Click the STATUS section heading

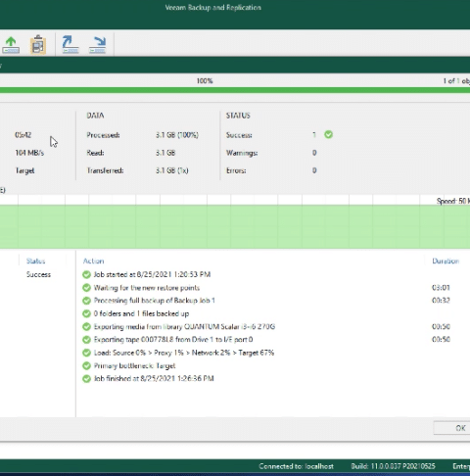pos(238,116)
